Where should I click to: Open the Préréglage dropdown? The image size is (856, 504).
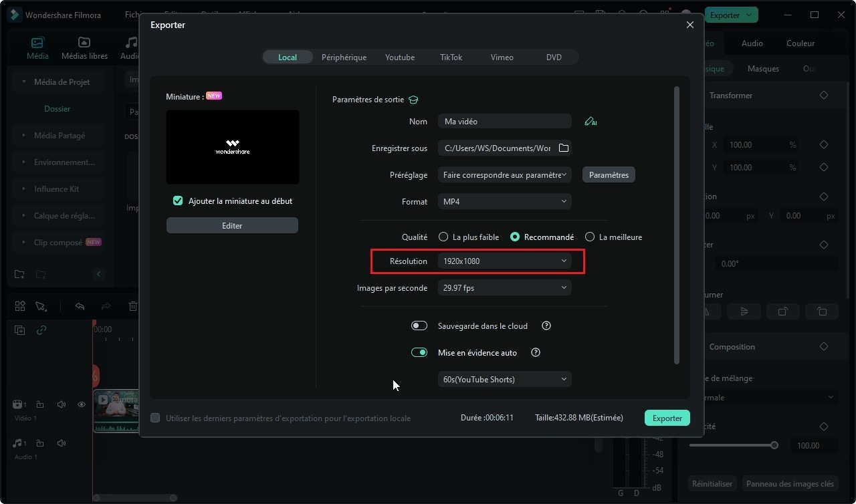click(x=505, y=174)
